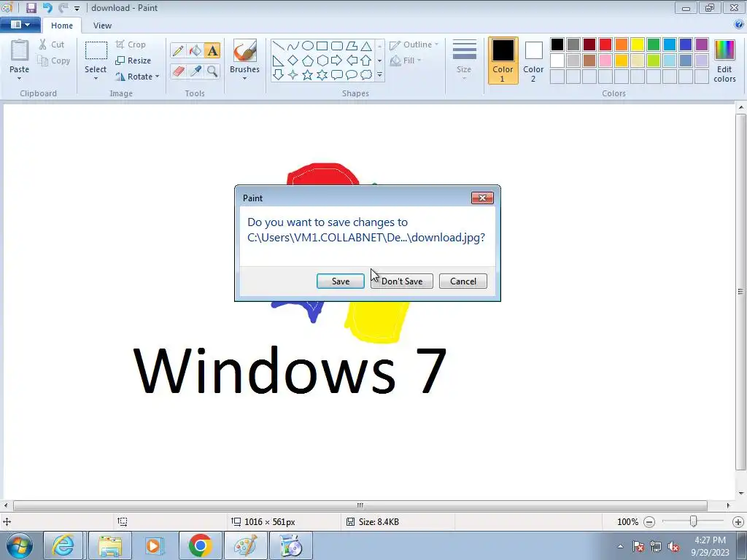Activate the Text tool

(x=212, y=50)
